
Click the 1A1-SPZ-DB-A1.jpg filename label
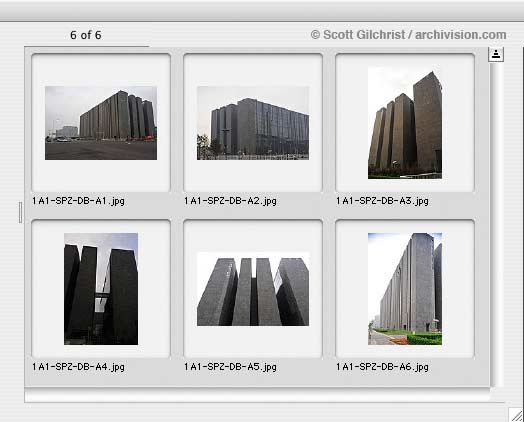pyautogui.click(x=79, y=201)
